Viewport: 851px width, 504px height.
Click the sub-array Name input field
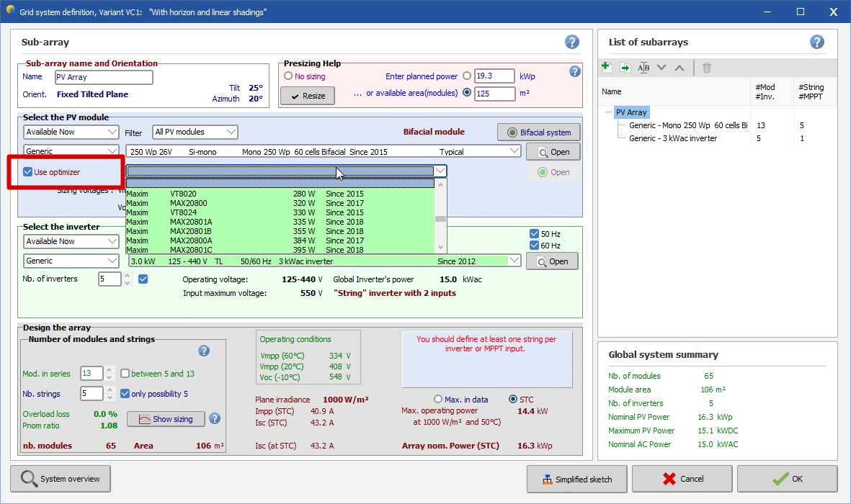104,77
